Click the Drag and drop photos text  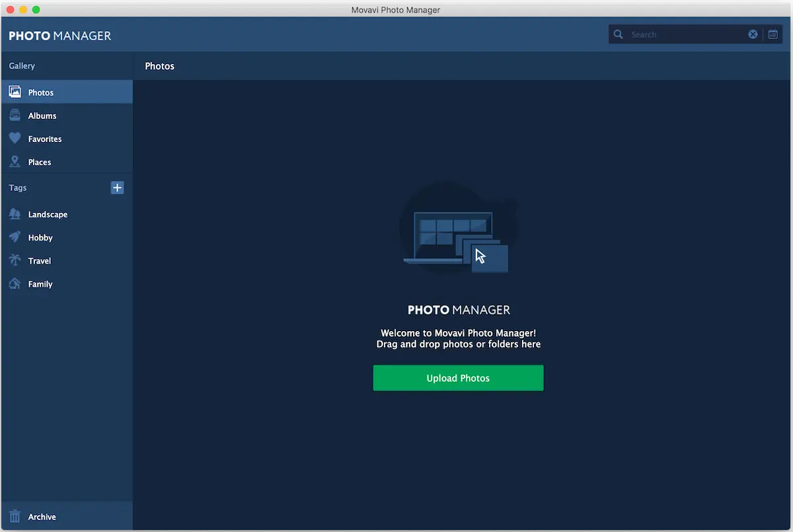pos(459,344)
